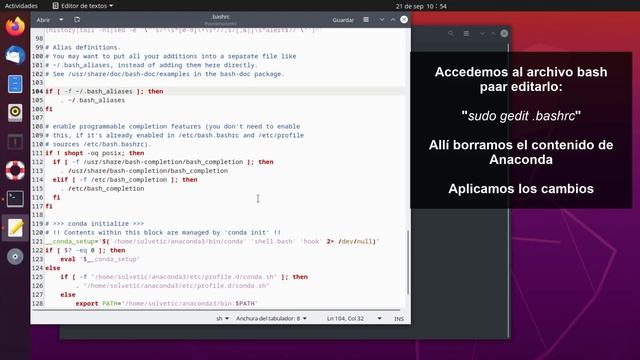The height and width of the screenshot is (360, 640).
Task: Click the editor horizontal scrollbar
Action: click(216, 310)
